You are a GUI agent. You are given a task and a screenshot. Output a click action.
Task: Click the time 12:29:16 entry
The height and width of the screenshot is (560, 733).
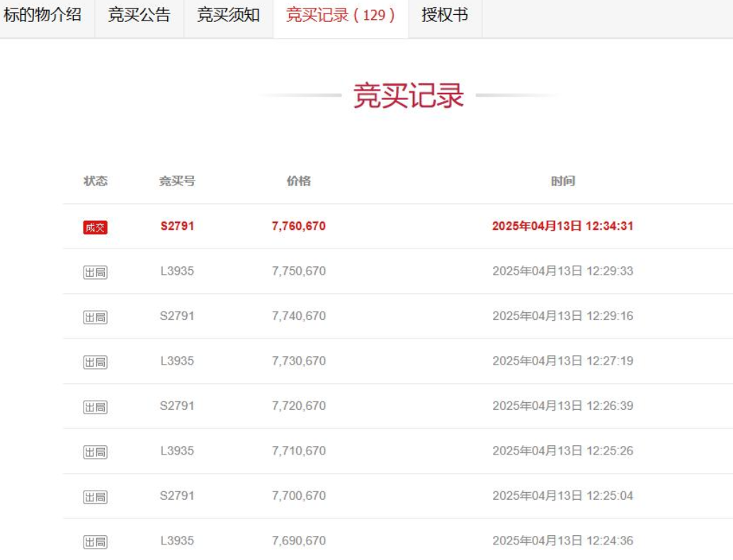(x=563, y=316)
